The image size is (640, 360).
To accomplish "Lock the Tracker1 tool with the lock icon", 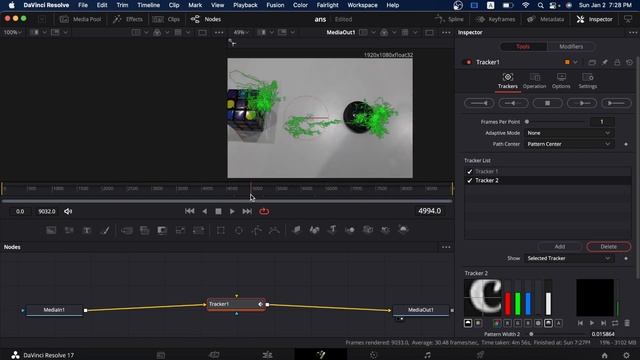I will [x=617, y=62].
